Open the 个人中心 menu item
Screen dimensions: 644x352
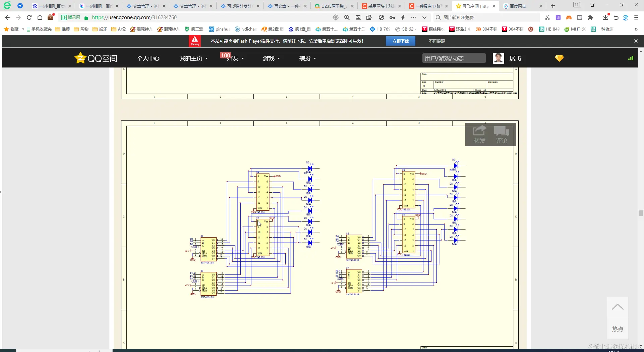click(x=148, y=58)
